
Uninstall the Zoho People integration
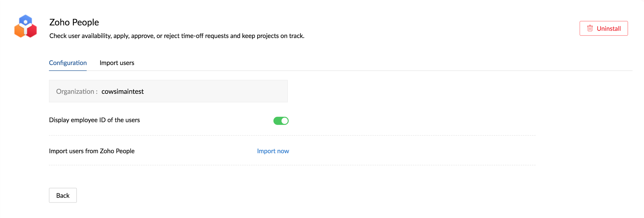(x=604, y=28)
